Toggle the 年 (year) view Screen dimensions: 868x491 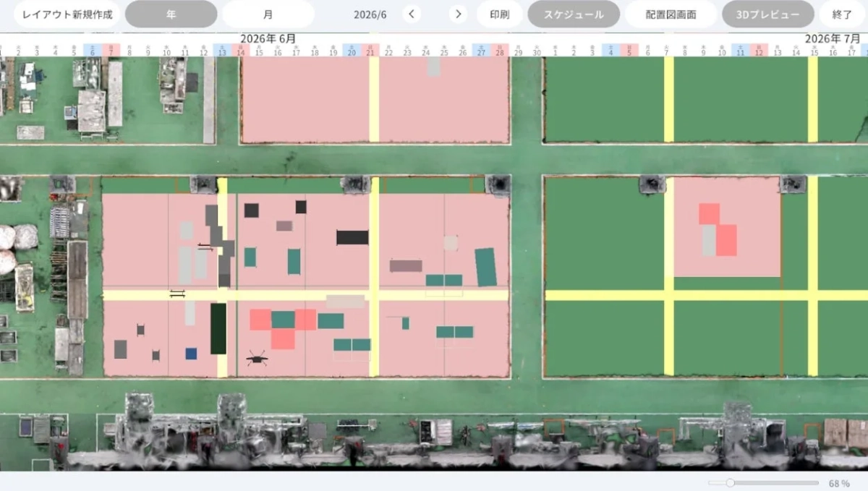[171, 14]
